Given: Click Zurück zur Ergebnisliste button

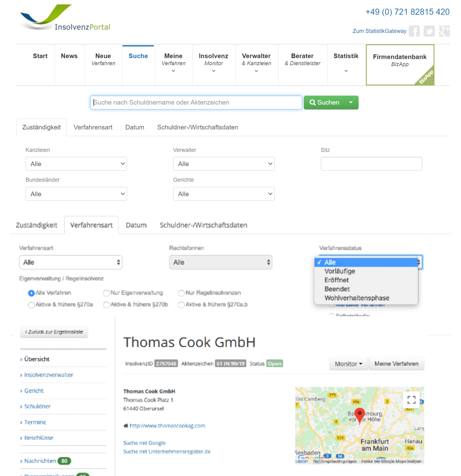Looking at the screenshot, I should (x=54, y=332).
